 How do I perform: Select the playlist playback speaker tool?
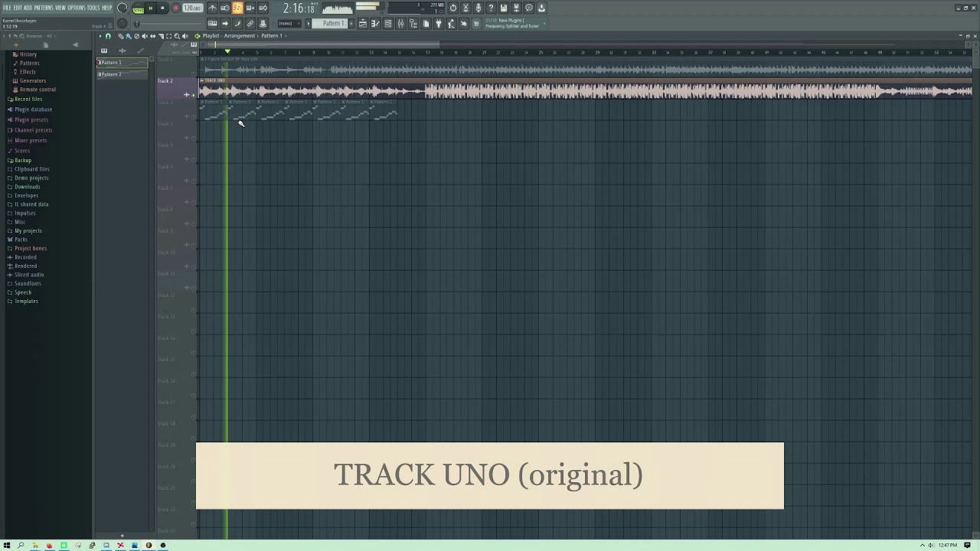tap(185, 36)
